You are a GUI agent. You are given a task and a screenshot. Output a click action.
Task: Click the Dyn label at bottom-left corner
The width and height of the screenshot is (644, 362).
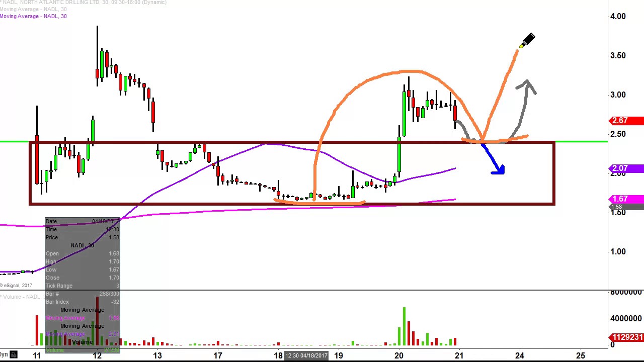coord(4,355)
